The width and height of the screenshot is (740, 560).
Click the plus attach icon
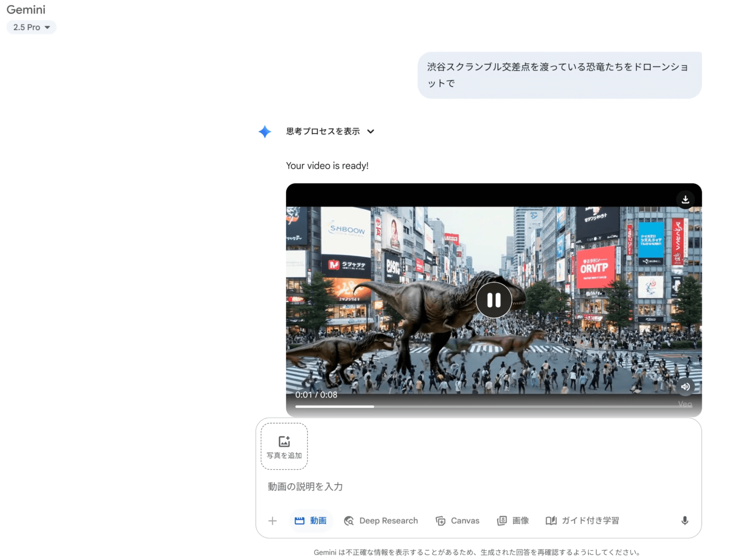tap(272, 520)
